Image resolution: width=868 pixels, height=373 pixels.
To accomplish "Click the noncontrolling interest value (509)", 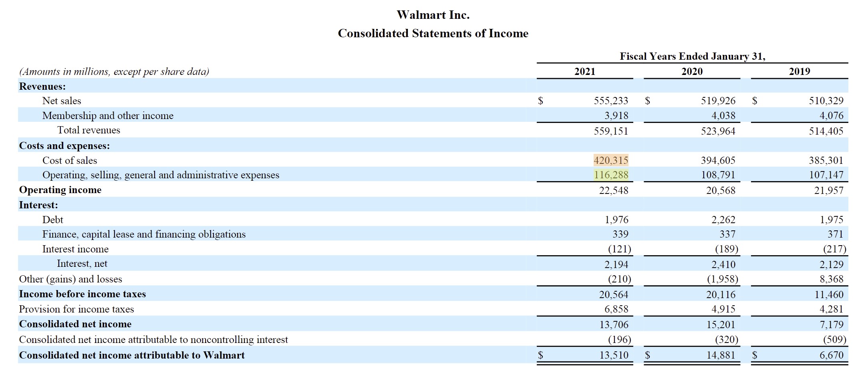I will tap(834, 339).
